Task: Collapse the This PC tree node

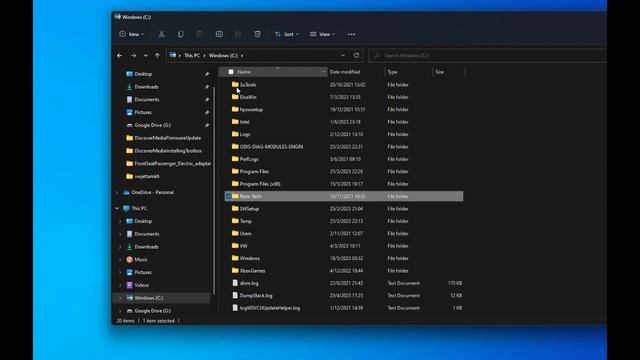Action: [x=118, y=208]
